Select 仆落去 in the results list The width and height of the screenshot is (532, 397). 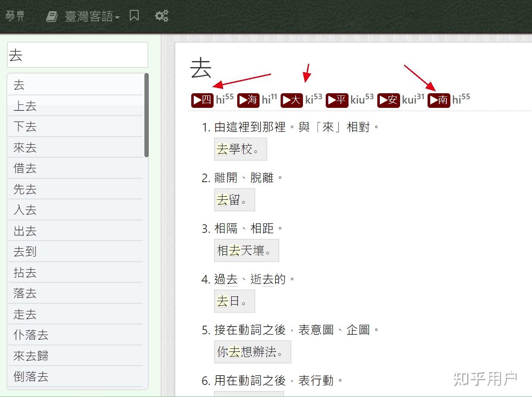coord(75,335)
